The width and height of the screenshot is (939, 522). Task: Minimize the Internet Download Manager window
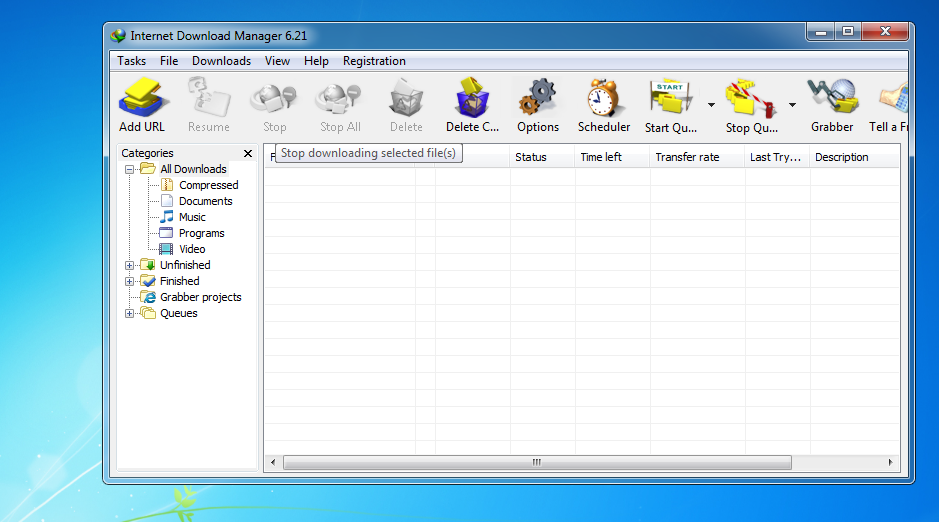(x=821, y=32)
